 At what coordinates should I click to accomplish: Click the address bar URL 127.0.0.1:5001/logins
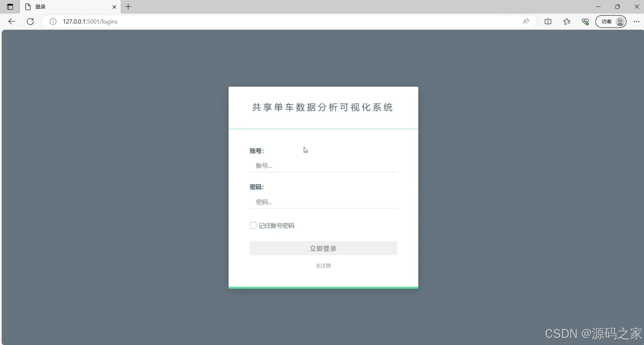[90, 21]
